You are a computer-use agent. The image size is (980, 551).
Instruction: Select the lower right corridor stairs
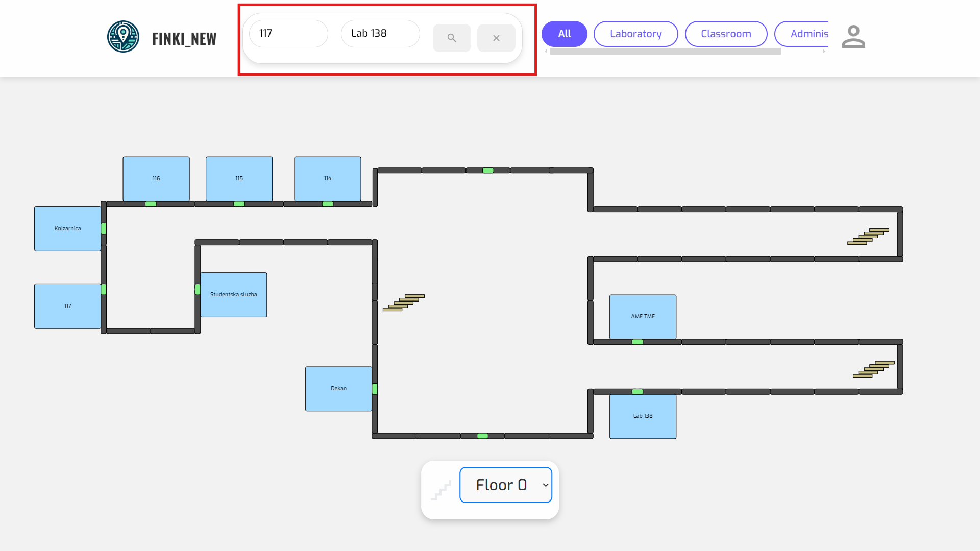coord(873,369)
